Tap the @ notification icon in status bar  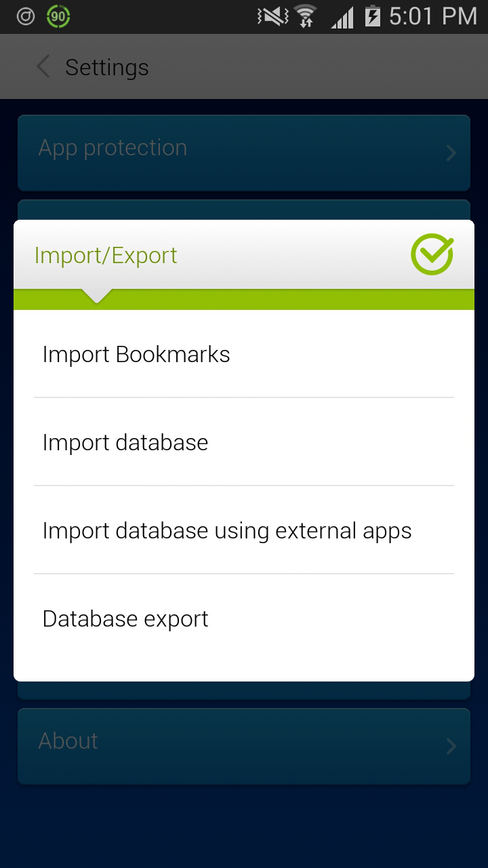tap(26, 16)
